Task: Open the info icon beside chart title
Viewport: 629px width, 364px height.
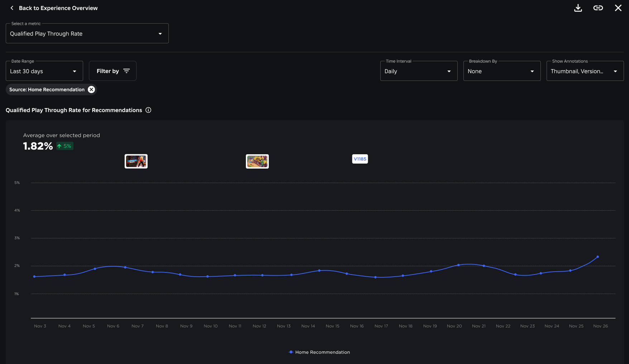Action: point(148,110)
